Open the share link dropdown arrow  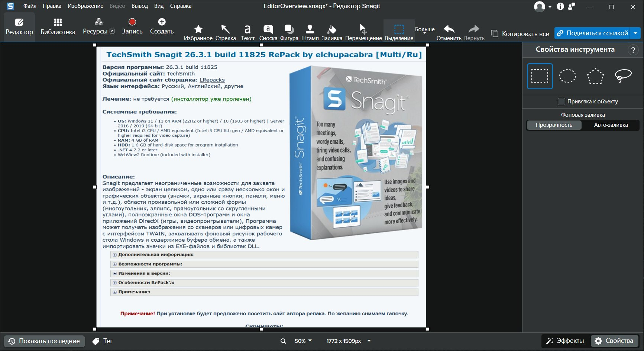[636, 33]
